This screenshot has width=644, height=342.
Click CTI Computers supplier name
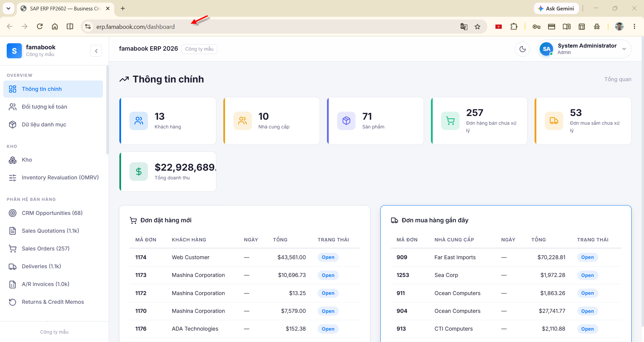point(453,329)
